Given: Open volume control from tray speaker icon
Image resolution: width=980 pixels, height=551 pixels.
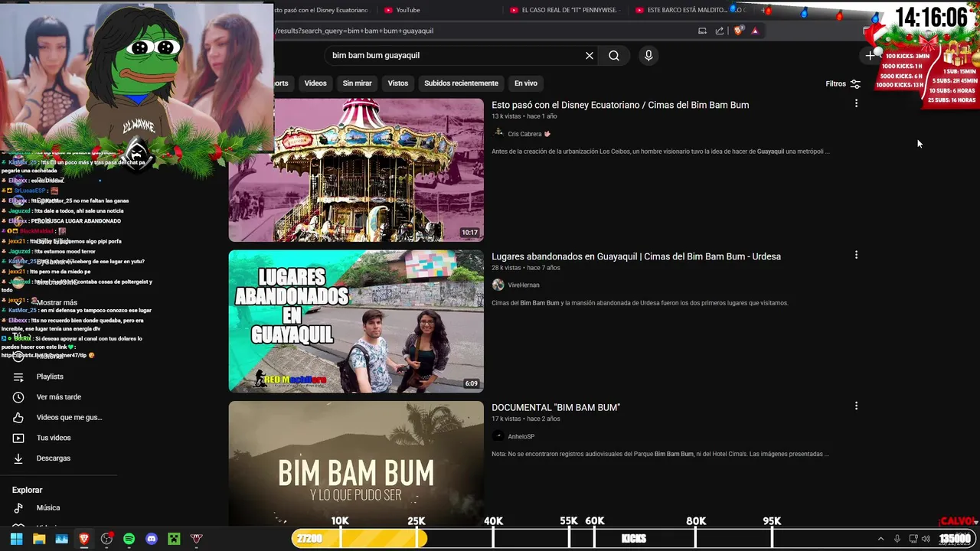Looking at the screenshot, I should point(926,539).
